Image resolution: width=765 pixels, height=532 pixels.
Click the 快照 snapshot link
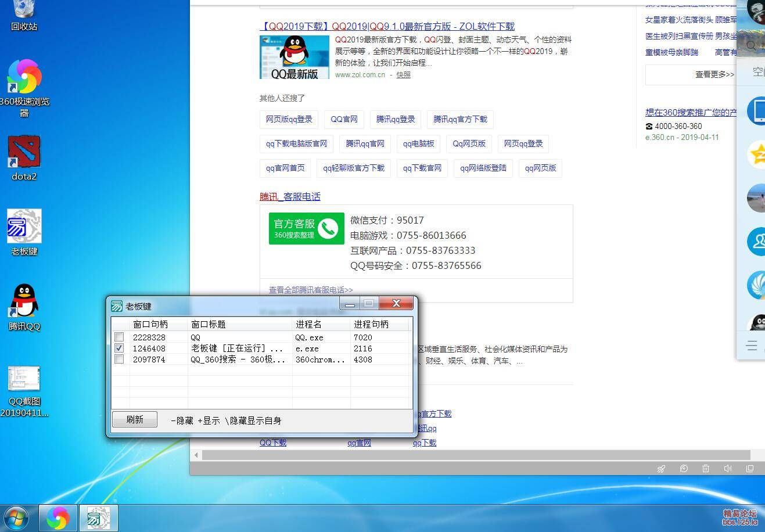[x=404, y=74]
